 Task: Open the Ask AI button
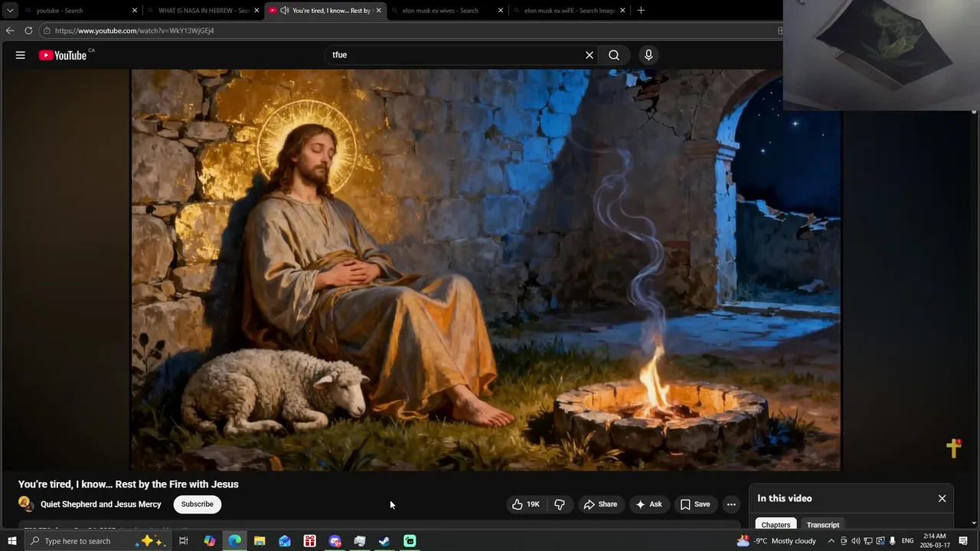point(648,504)
